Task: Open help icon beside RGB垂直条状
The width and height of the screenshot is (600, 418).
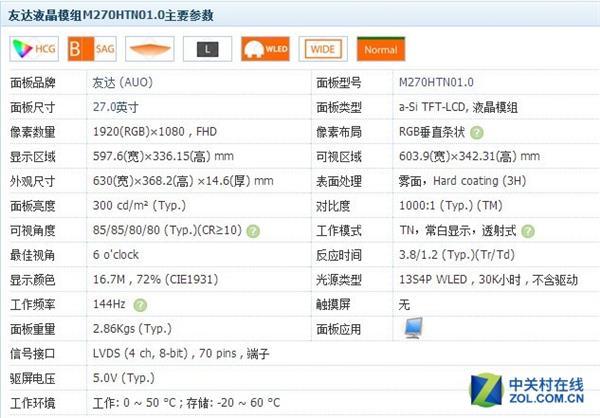Action: tap(477, 132)
